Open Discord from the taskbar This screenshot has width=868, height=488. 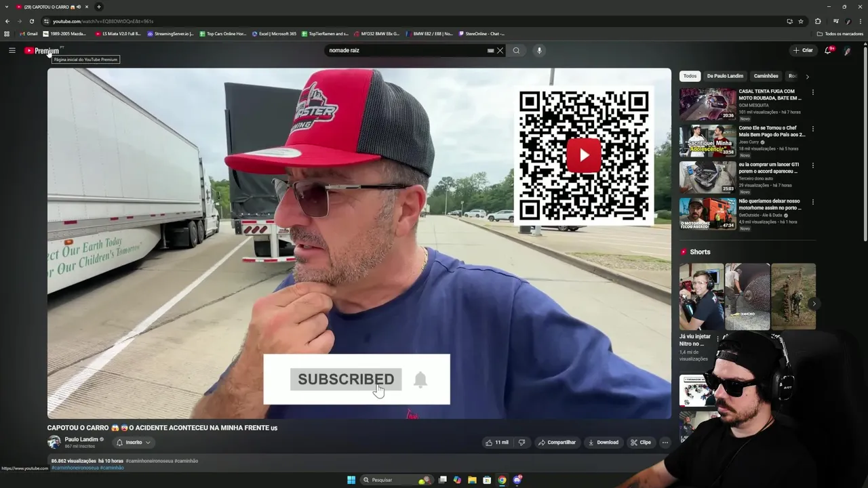(517, 480)
